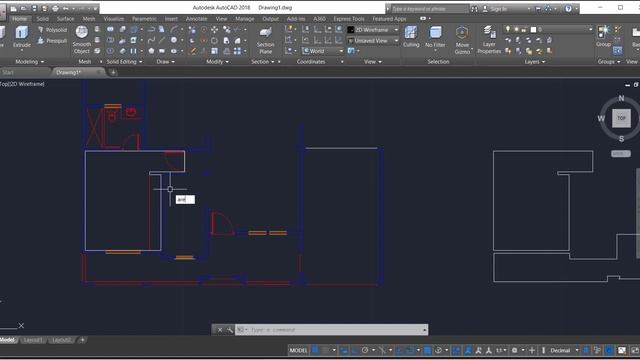This screenshot has height=360, width=640.
Task: Open the Start tab
Action: (x=8, y=72)
